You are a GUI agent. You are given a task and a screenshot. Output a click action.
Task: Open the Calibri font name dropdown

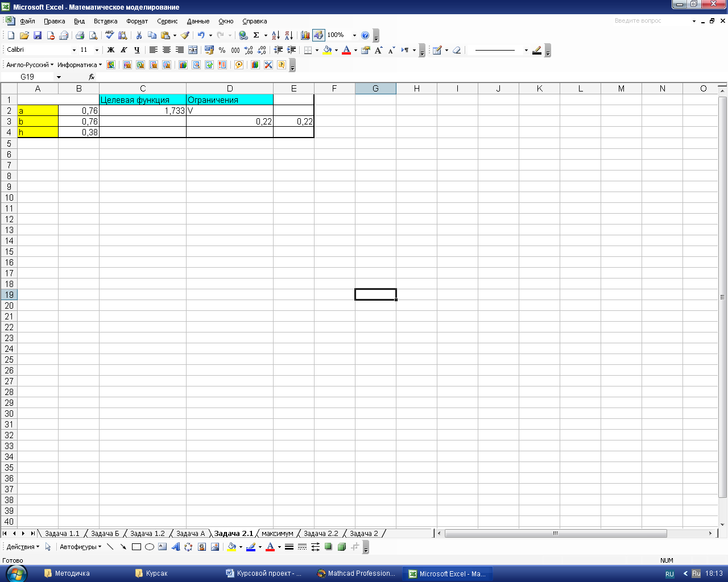pyautogui.click(x=74, y=50)
